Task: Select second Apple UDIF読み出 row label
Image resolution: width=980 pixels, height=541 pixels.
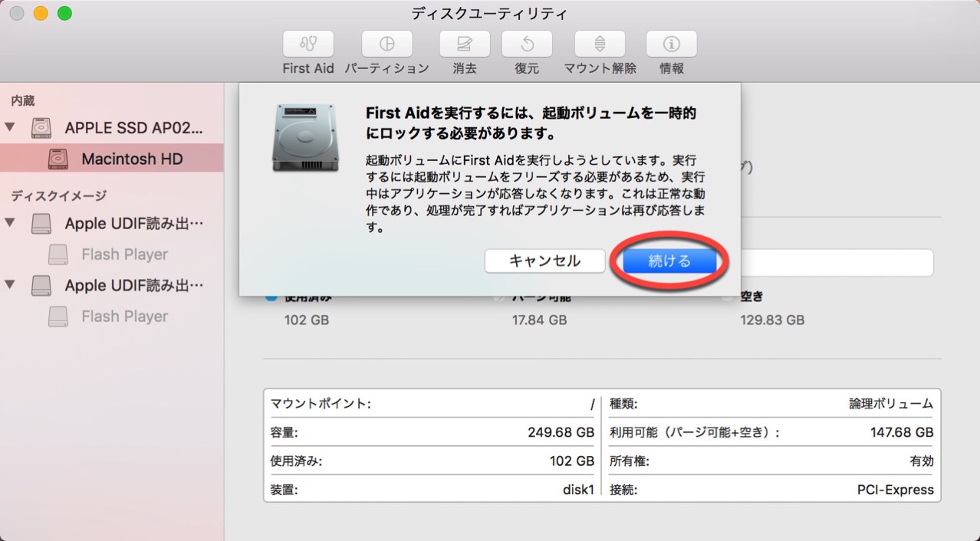Action: (x=135, y=285)
